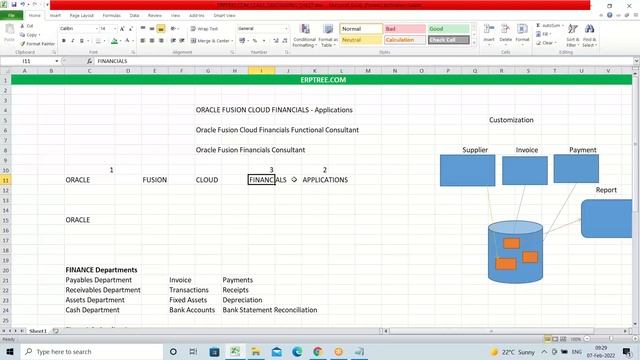Open the AutoSum dropdown arrow
Viewport: 640px width, 360px height.
coord(563,26)
